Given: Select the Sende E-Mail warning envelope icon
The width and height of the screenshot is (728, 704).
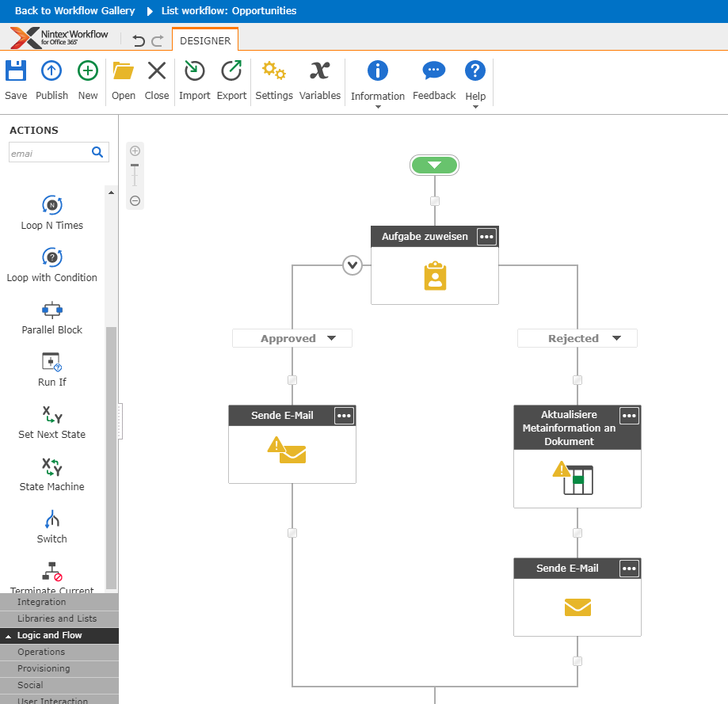Looking at the screenshot, I should click(287, 450).
